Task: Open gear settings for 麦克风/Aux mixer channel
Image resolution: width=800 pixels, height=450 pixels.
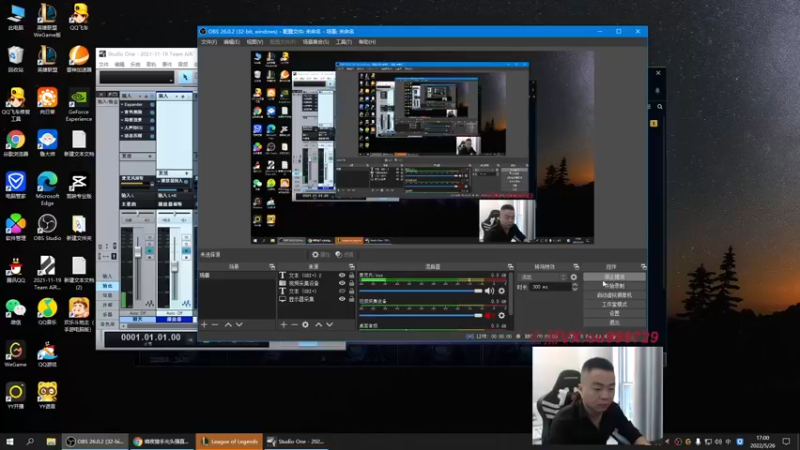Action: (x=502, y=291)
